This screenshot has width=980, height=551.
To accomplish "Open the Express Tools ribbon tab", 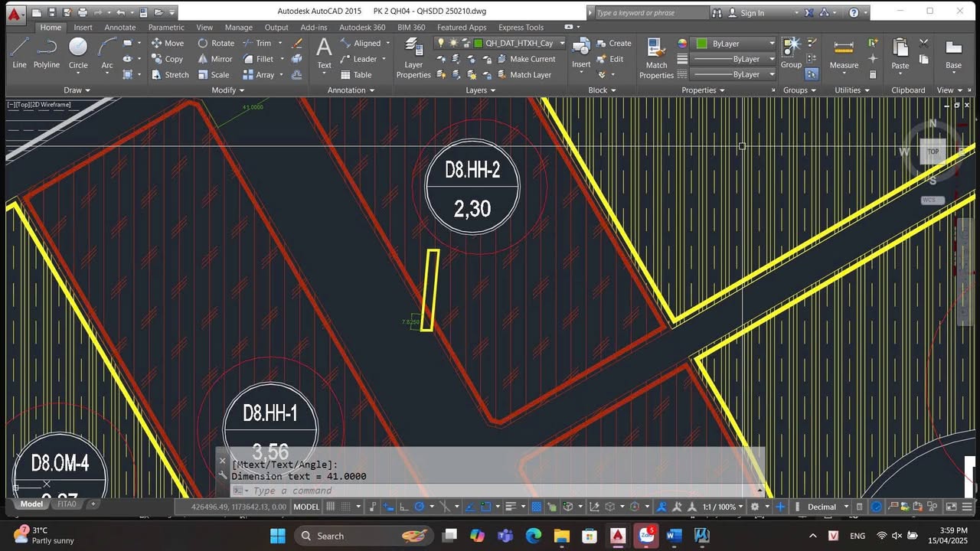I will pos(521,28).
